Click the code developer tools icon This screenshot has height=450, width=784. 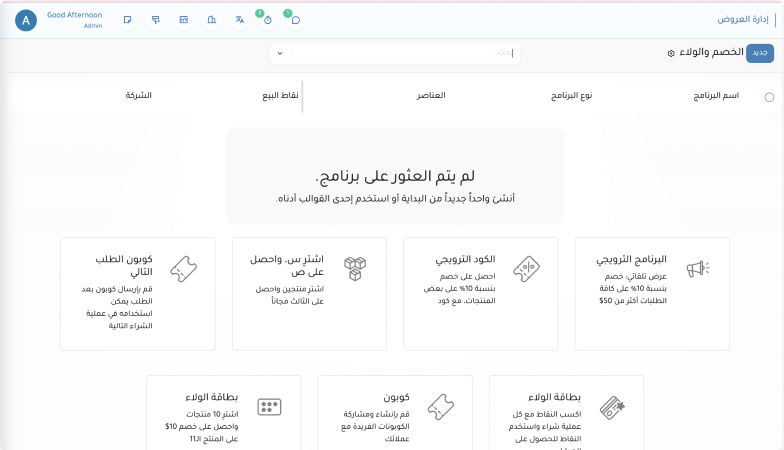(x=183, y=20)
